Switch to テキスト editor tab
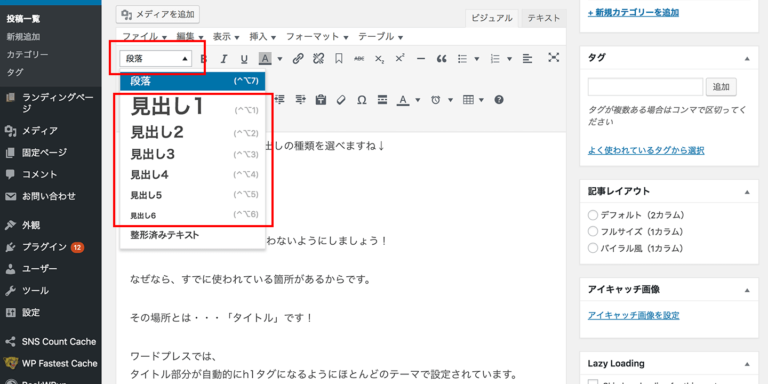The height and width of the screenshot is (384, 768). click(x=543, y=18)
